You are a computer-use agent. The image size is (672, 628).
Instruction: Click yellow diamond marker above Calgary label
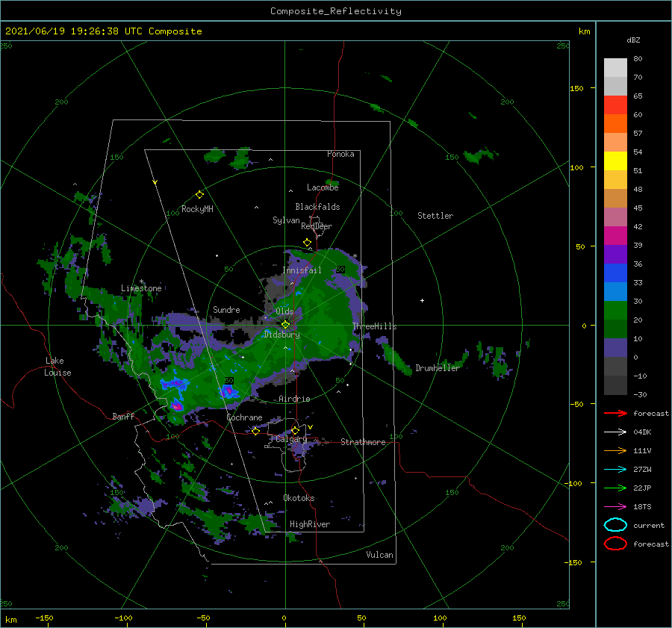295,430
